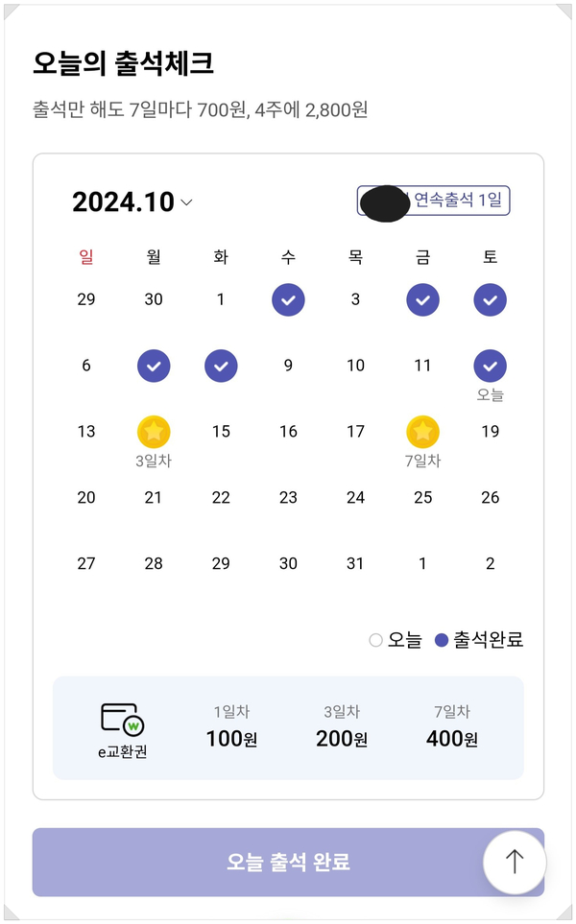Click today's checkmark labeled 오늘
Screen dimensions: 576x924
(490, 366)
